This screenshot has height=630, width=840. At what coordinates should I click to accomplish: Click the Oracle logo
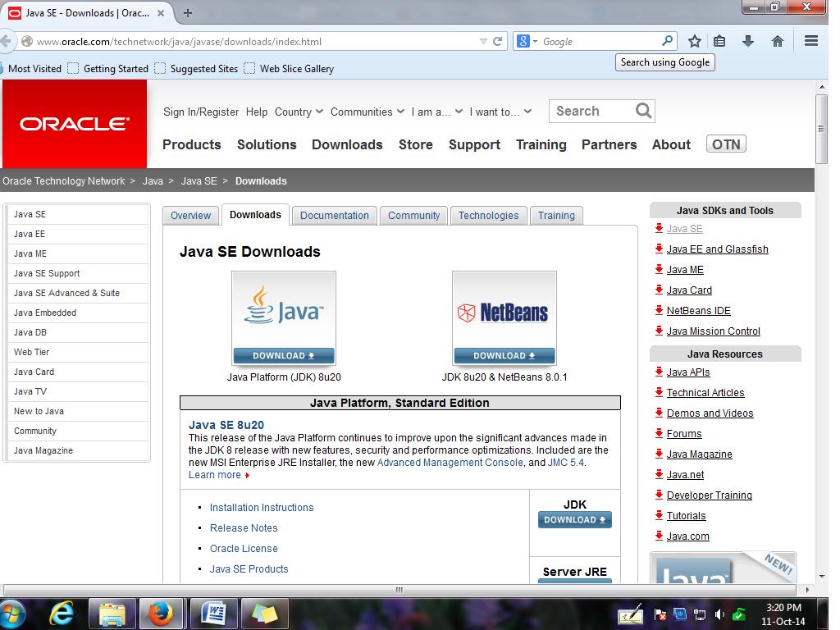click(x=75, y=124)
